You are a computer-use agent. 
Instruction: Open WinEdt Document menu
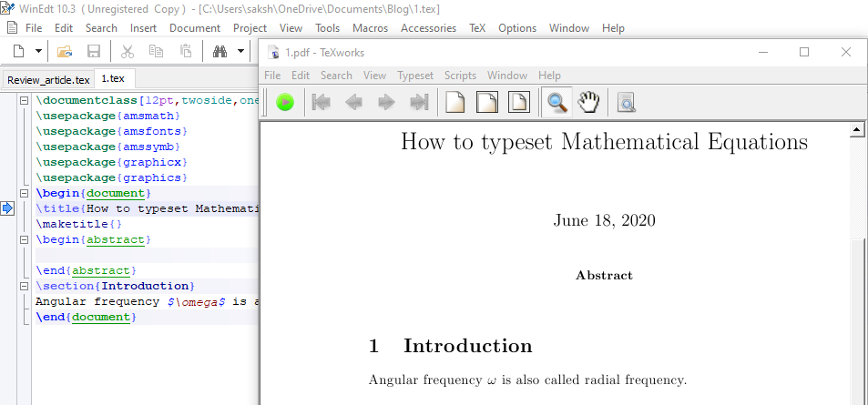coord(195,27)
